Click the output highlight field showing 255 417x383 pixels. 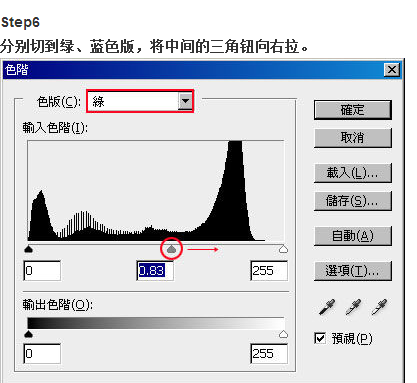point(269,354)
